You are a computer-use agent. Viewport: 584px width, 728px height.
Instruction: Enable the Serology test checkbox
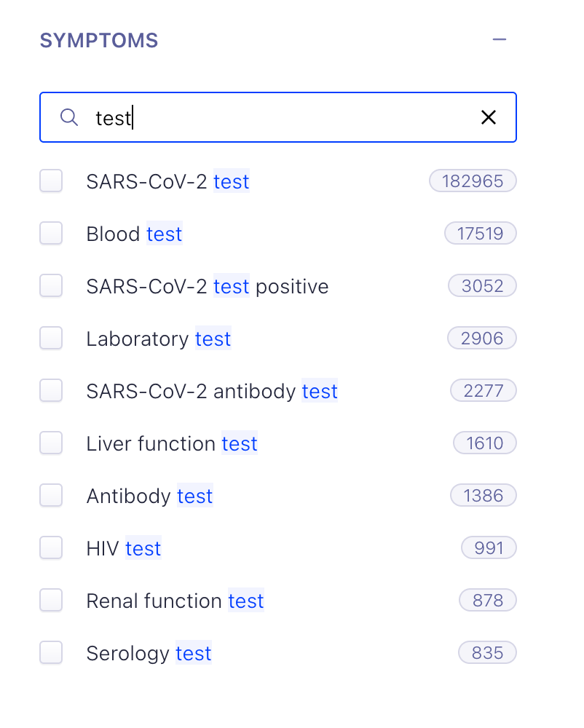click(51, 653)
